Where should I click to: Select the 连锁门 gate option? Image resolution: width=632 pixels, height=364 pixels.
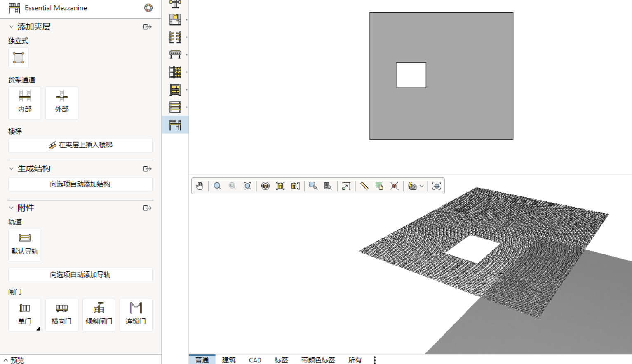[136, 315]
